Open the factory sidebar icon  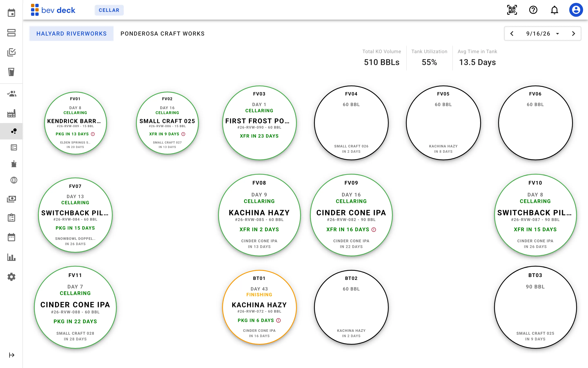click(x=11, y=113)
